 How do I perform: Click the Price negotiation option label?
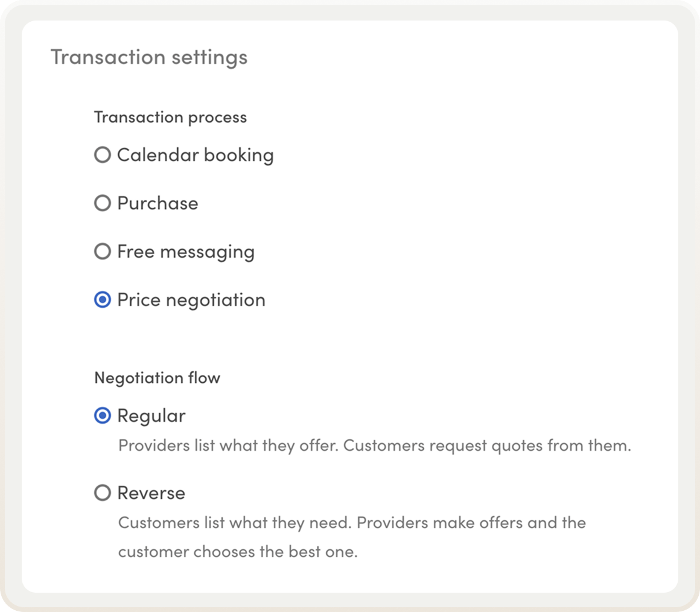pyautogui.click(x=191, y=300)
